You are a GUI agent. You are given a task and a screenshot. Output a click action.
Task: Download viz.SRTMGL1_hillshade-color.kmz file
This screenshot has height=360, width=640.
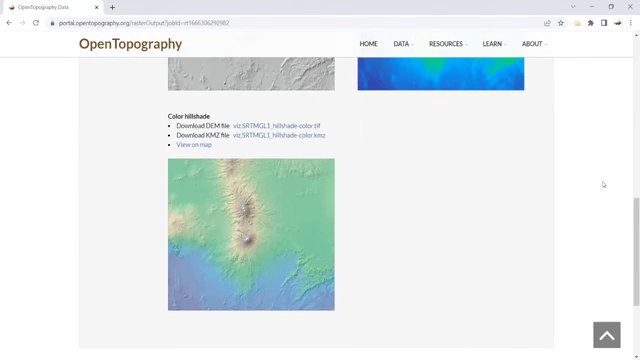pos(279,135)
